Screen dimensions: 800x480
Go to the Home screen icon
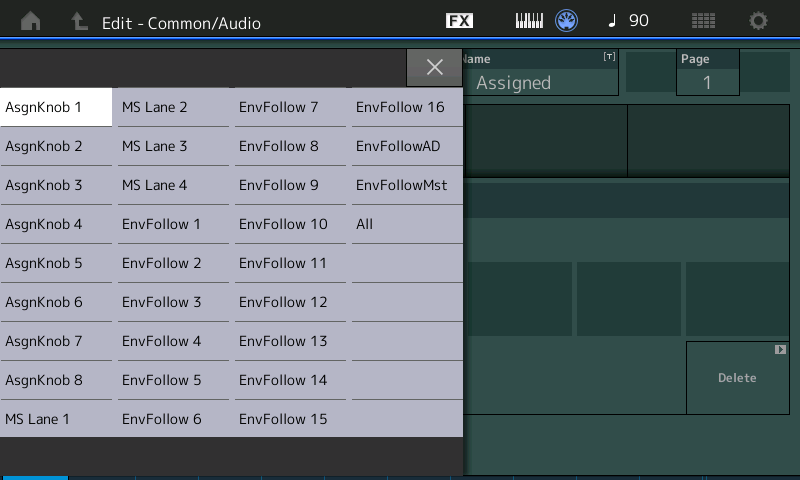tap(30, 21)
